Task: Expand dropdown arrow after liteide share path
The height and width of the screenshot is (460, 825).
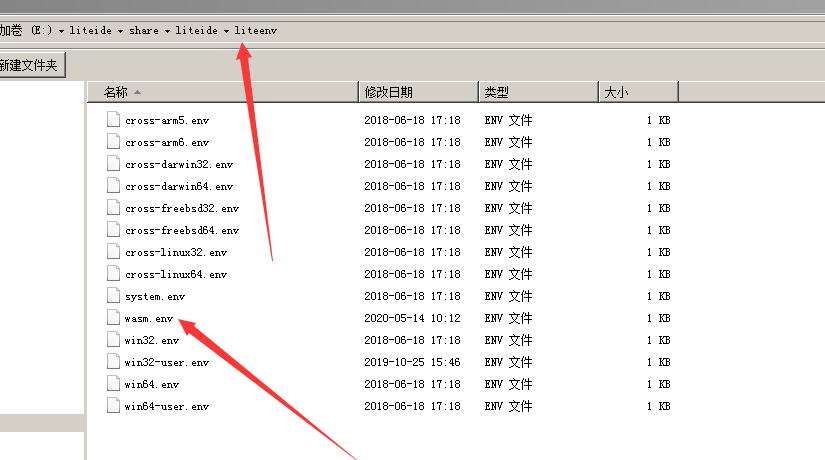Action: 167,31
